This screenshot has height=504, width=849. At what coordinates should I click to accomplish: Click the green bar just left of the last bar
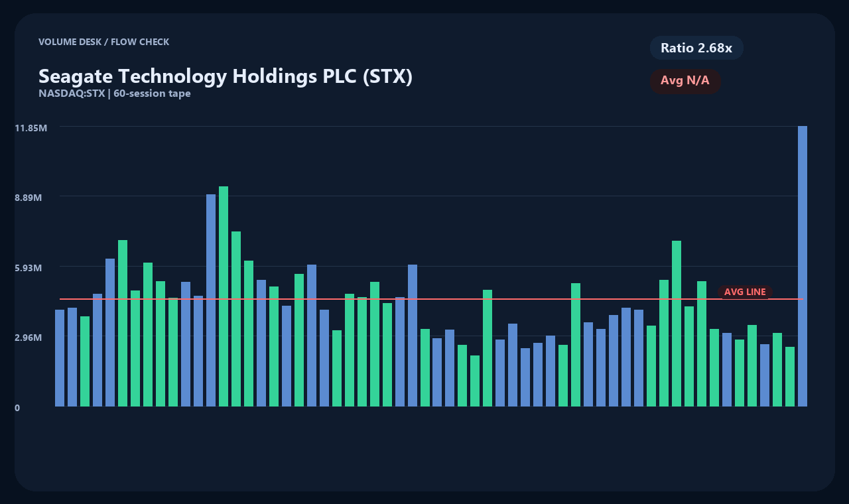[790, 377]
